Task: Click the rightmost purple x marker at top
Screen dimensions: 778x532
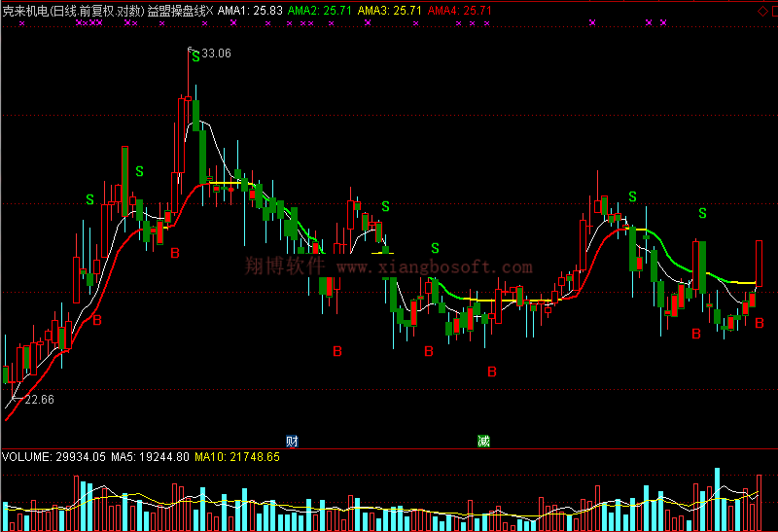Action: coord(663,22)
